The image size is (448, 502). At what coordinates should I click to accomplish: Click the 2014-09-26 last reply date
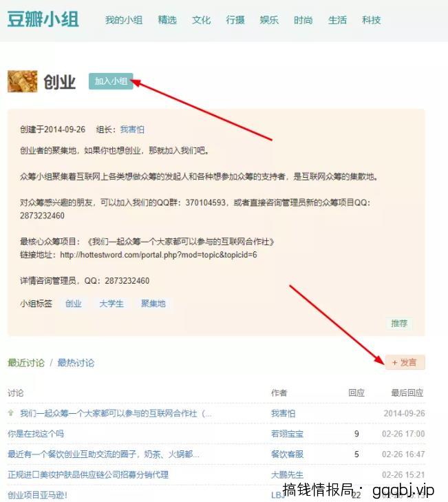[x=404, y=413]
